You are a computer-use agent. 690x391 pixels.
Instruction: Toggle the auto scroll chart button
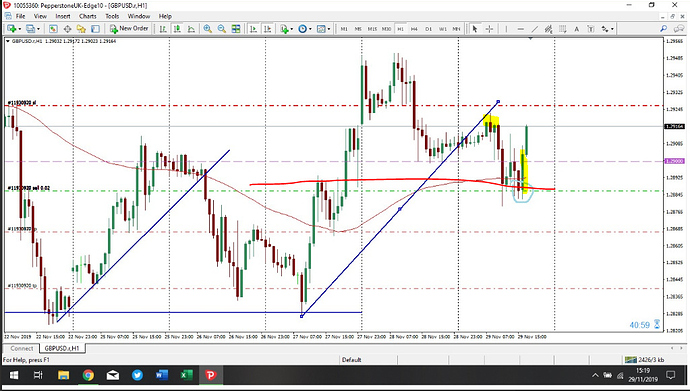coord(253,29)
